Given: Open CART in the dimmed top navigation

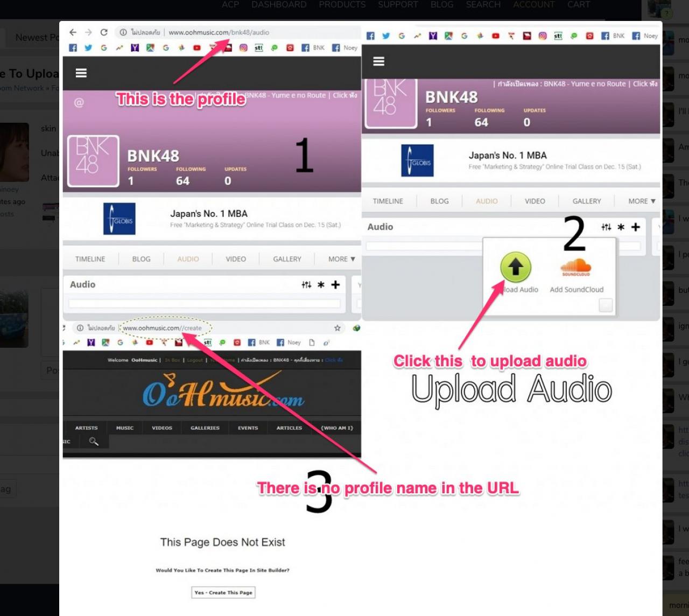Looking at the screenshot, I should [579, 5].
